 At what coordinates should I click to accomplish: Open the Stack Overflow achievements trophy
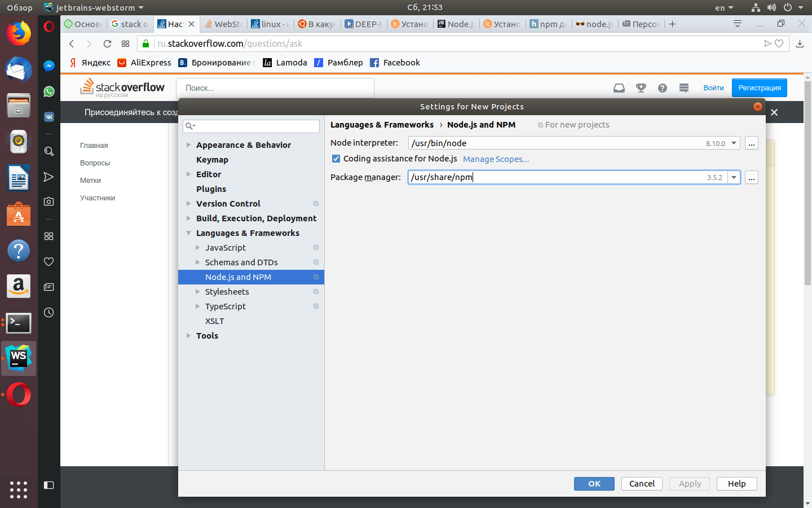pos(641,88)
